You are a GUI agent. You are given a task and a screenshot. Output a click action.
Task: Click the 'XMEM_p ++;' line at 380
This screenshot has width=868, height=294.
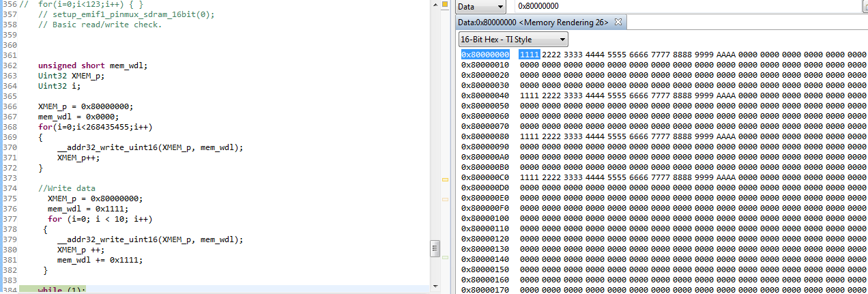point(81,250)
